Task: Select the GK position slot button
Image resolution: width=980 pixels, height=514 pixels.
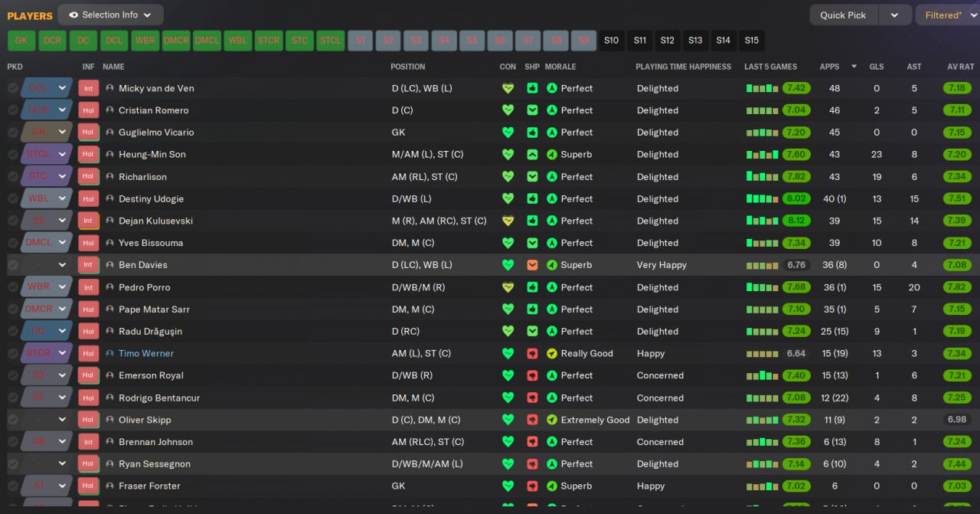Action: [x=21, y=41]
